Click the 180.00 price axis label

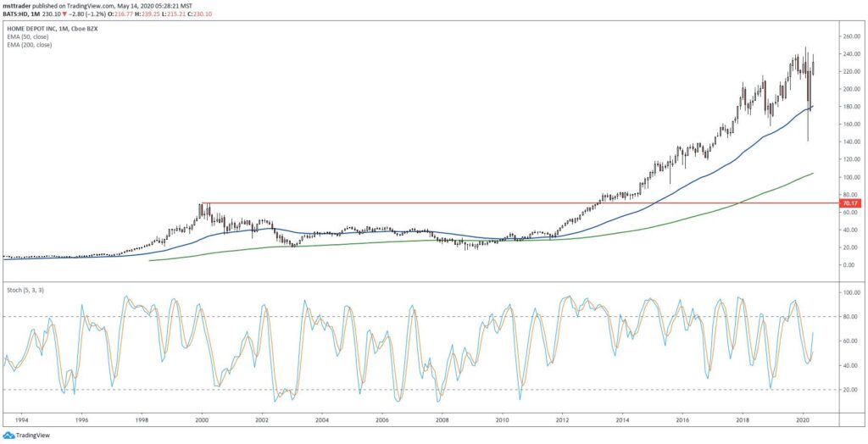849,106
